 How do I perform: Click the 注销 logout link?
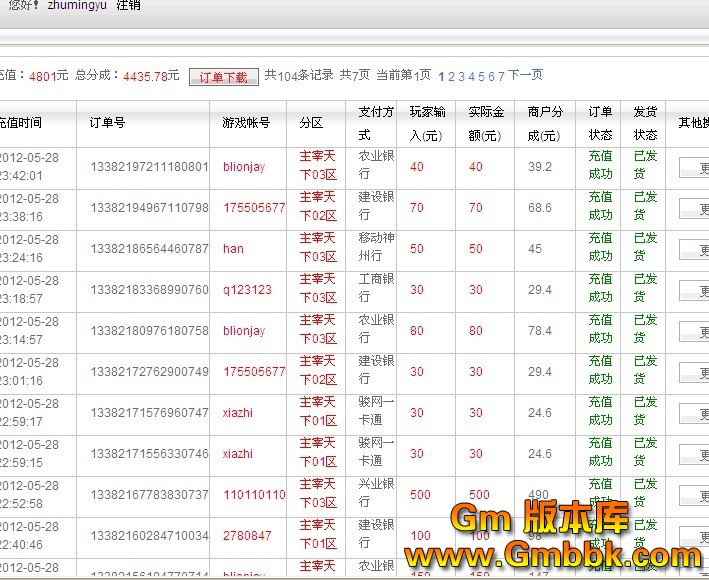pos(129,5)
